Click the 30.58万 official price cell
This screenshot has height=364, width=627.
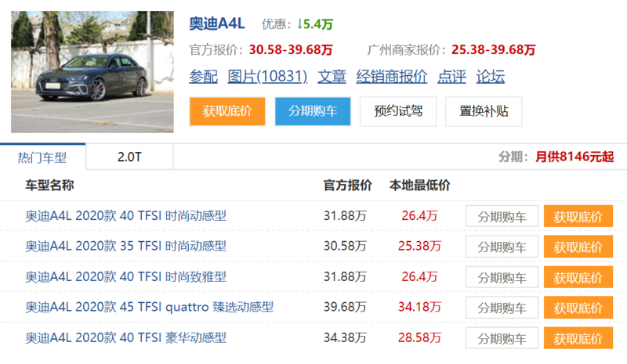[x=345, y=246]
